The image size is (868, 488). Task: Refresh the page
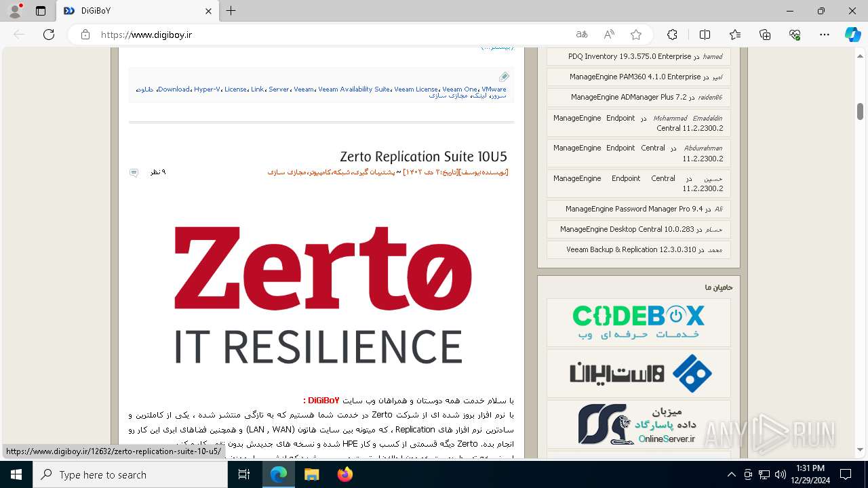(49, 35)
